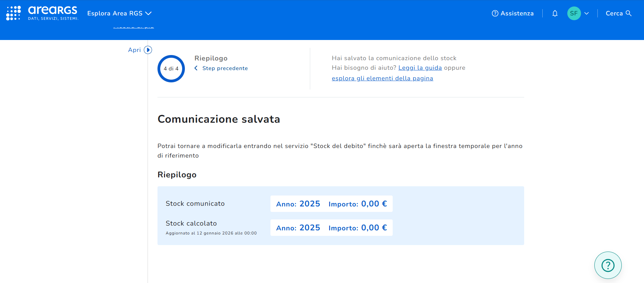Image resolution: width=644 pixels, height=283 pixels.
Task: Open notifications with the bell icon
Action: pos(555,13)
